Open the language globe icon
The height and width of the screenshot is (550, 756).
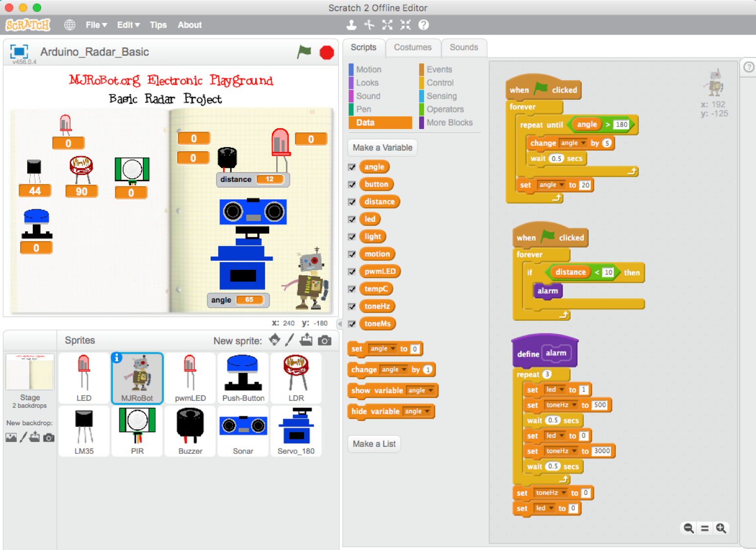(69, 24)
